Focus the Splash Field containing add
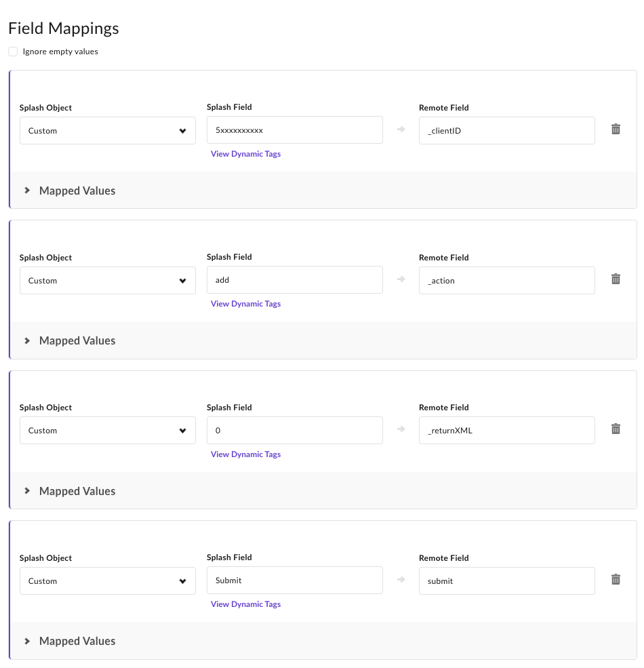 (x=295, y=280)
